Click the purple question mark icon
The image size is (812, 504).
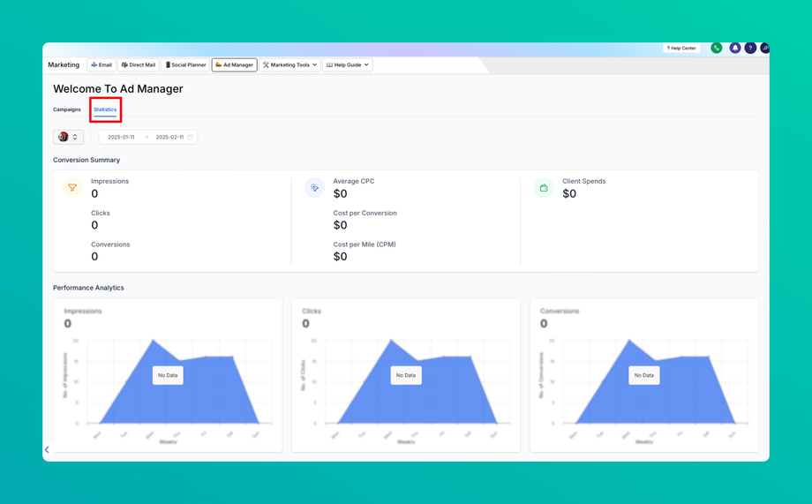tap(750, 49)
